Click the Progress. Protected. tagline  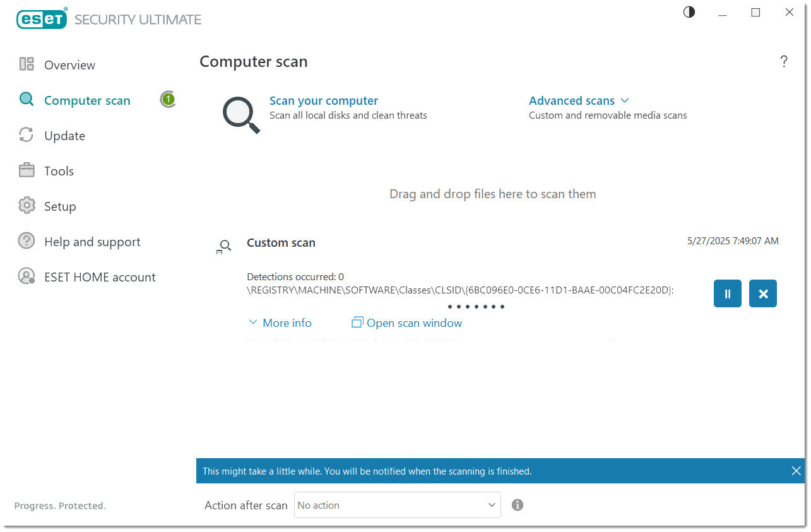(x=60, y=505)
